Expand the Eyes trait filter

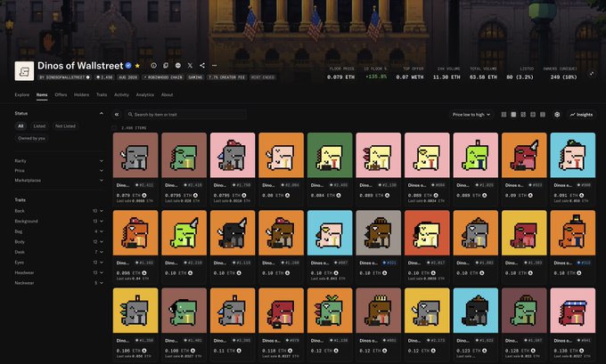point(59,263)
